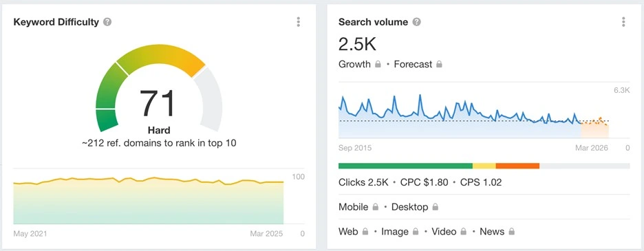Click the lock icon beside News
The height and width of the screenshot is (251, 644).
coord(511,232)
